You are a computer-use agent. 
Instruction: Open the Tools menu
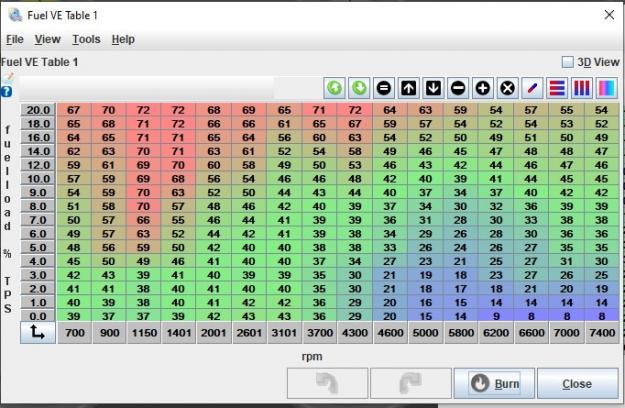click(86, 39)
